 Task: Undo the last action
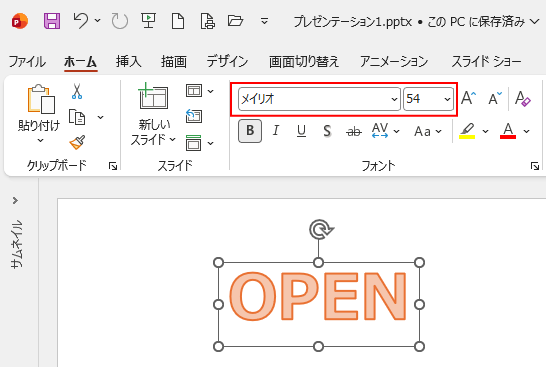coord(80,21)
